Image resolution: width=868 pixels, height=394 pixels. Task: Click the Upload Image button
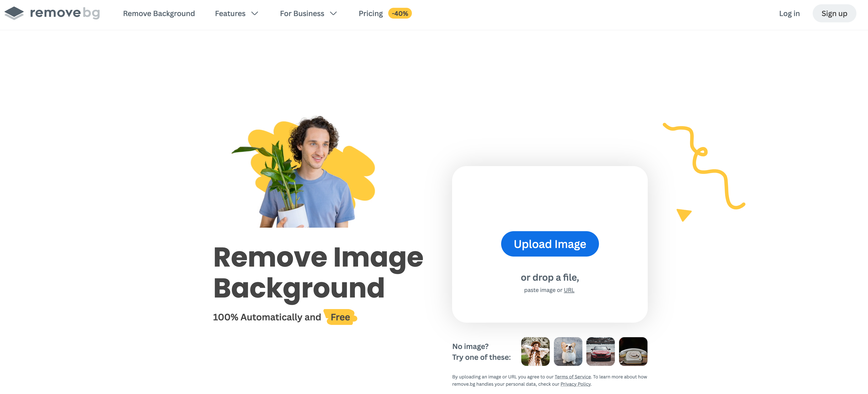[x=550, y=243]
